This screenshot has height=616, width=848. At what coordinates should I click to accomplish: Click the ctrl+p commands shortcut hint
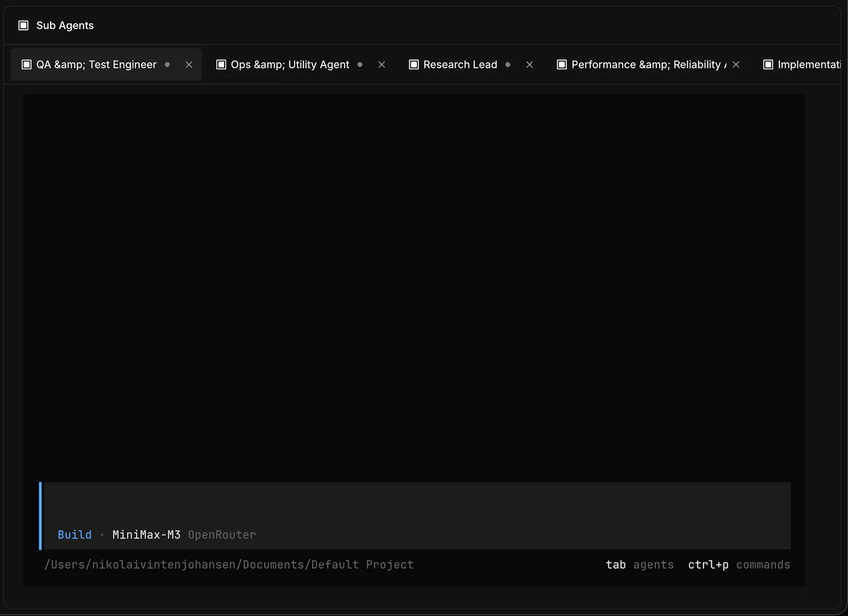coord(739,565)
